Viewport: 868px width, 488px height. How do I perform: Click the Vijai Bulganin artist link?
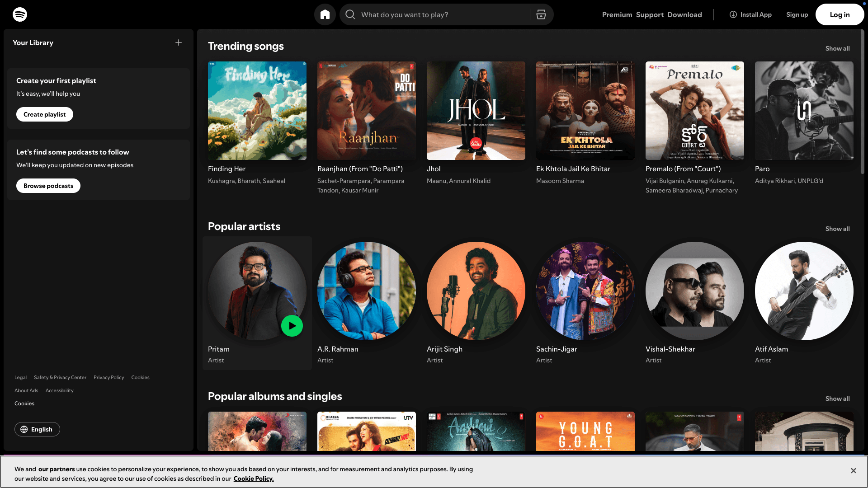(665, 181)
